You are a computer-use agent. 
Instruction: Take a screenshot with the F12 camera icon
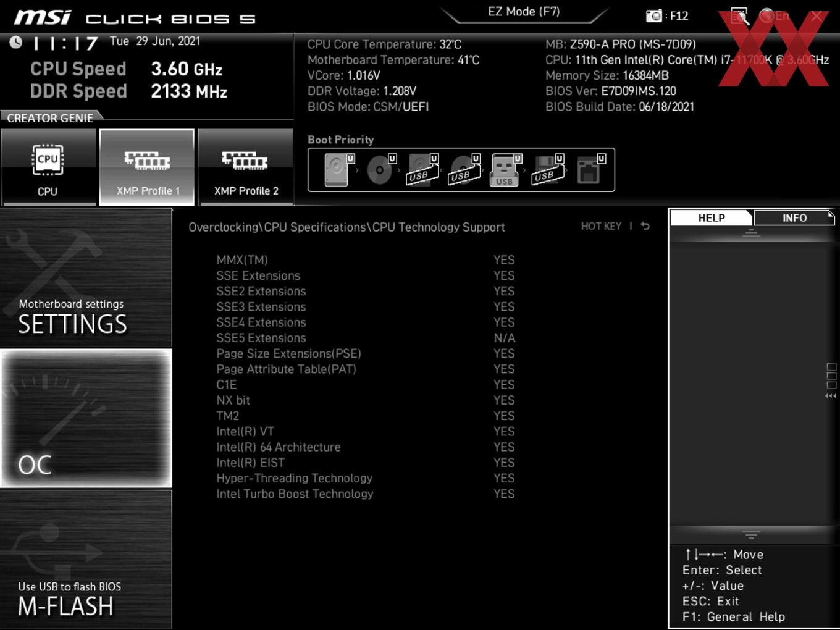pos(653,16)
